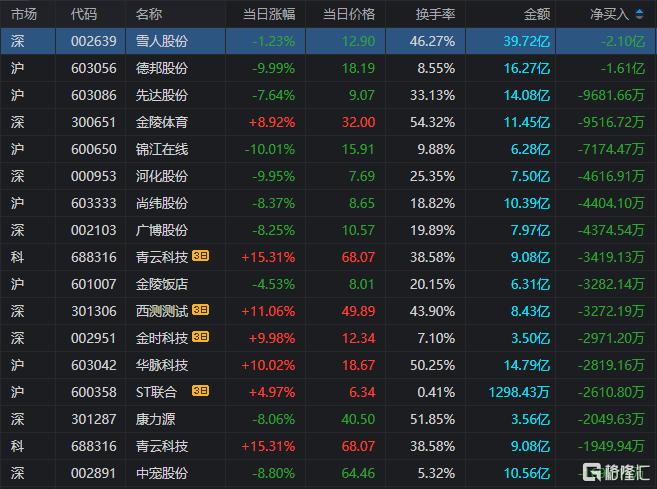Image resolution: width=657 pixels, height=489 pixels.
Task: Sort by the 当日价格 column header
Action: point(349,15)
